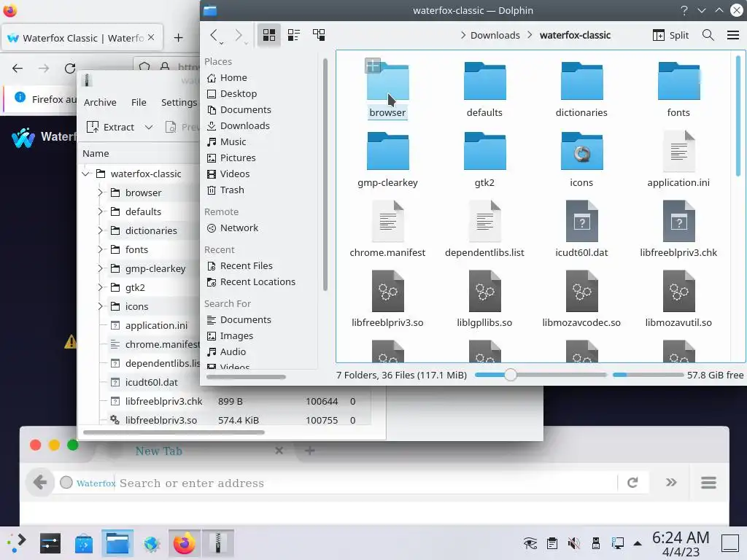Click Downloads in Dolphin breadcrumb path
This screenshot has width=747, height=560.
[x=495, y=35]
